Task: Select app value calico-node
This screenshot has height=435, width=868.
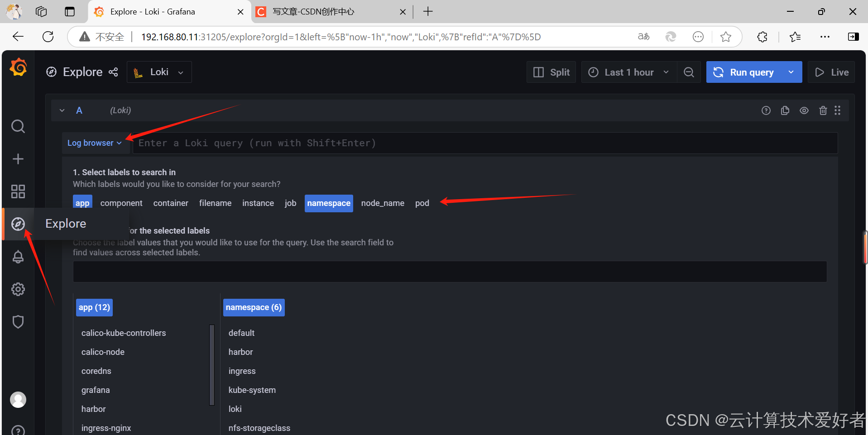Action: point(103,352)
